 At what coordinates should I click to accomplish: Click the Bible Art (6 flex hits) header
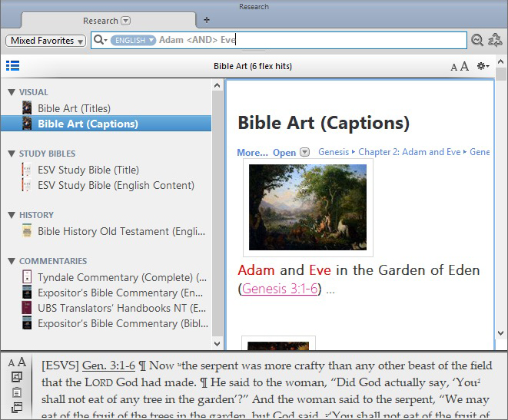[253, 66]
